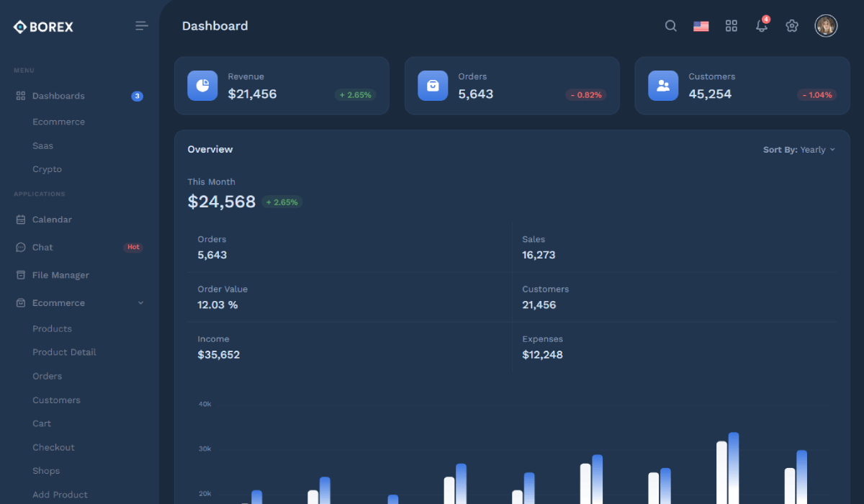Open the Sort By Yearly dropdown
864x504 pixels.
[x=799, y=150]
